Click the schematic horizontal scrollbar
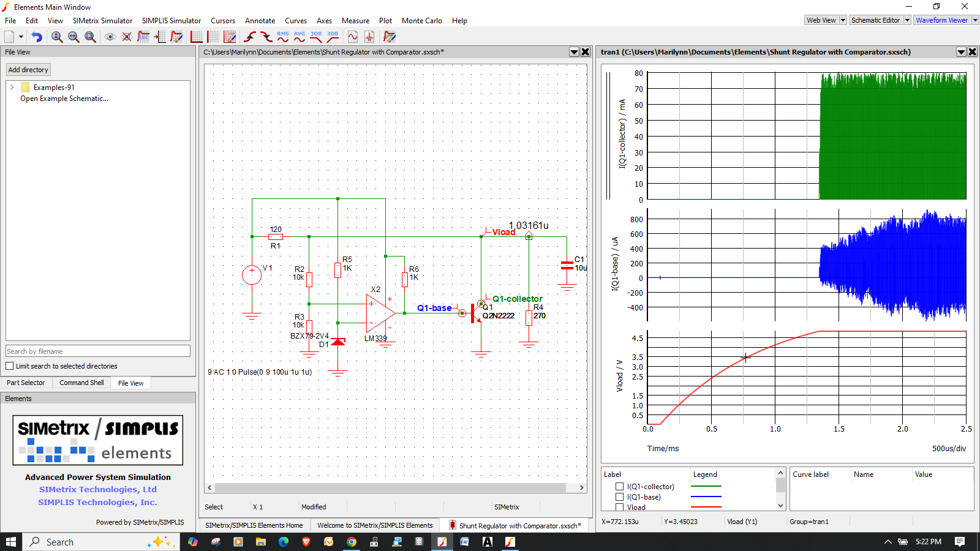This screenshot has width=980, height=551. coord(391,488)
